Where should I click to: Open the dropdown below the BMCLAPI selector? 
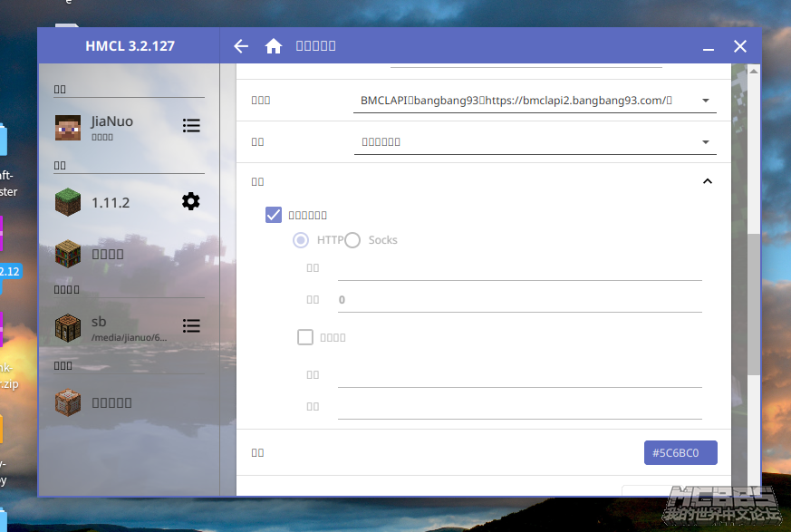point(535,142)
